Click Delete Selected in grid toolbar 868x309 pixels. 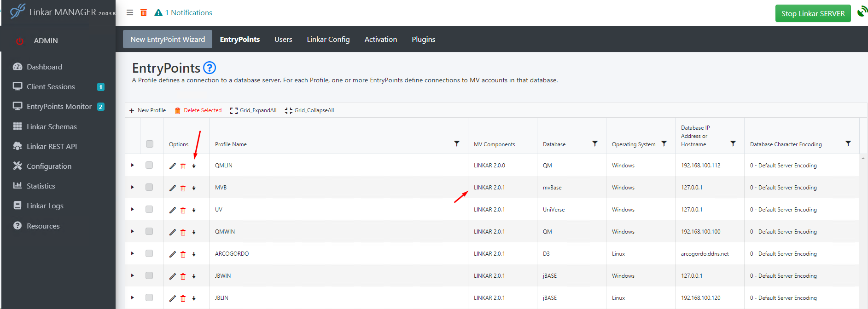(x=198, y=110)
